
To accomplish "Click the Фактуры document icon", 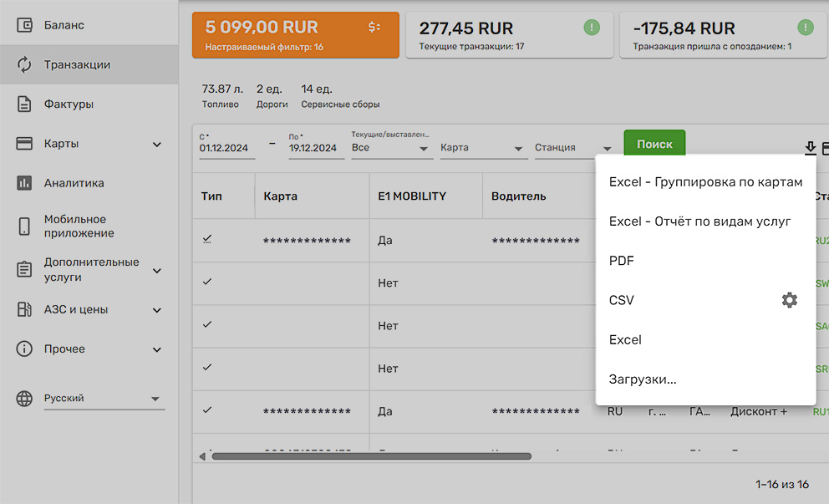I will (x=24, y=104).
